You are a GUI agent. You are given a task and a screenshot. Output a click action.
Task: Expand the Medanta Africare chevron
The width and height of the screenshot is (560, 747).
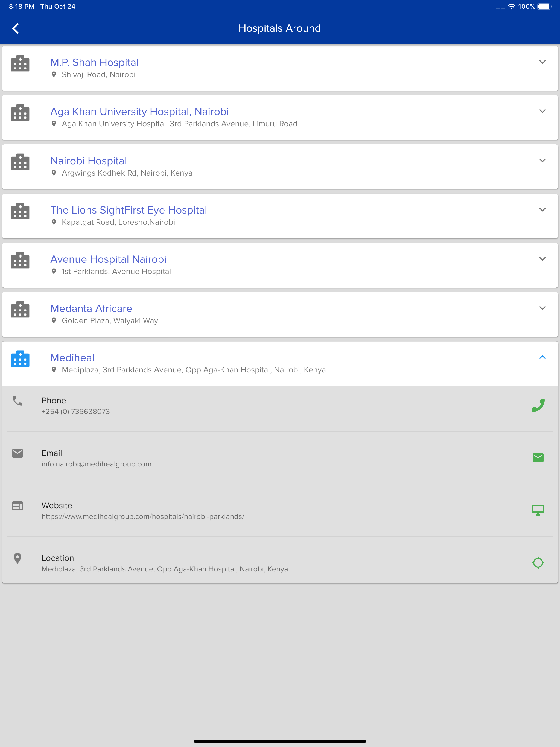(x=542, y=308)
